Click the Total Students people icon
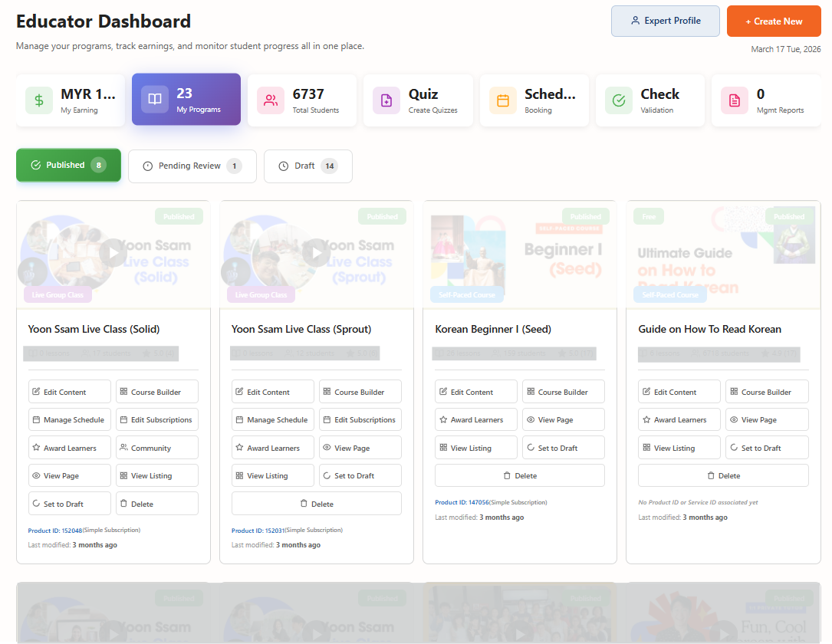The height and width of the screenshot is (644, 832). (271, 100)
